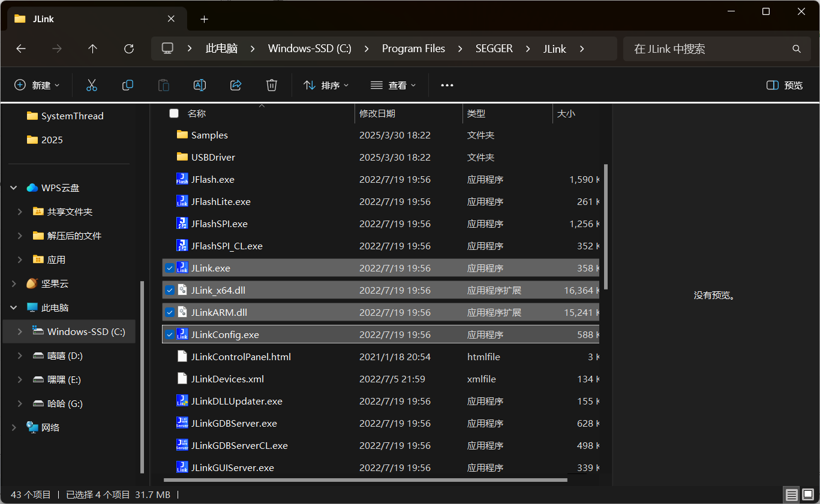The height and width of the screenshot is (504, 820).
Task: Go back with the left arrow
Action: click(21, 49)
